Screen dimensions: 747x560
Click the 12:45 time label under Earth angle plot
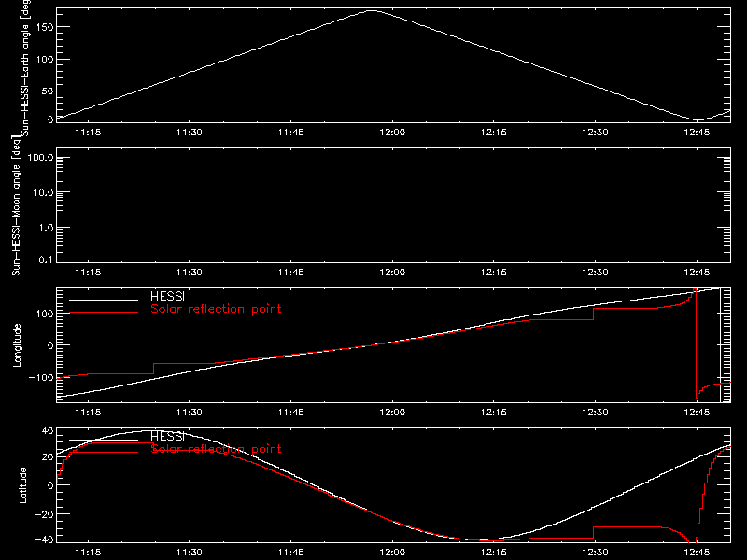[697, 132]
